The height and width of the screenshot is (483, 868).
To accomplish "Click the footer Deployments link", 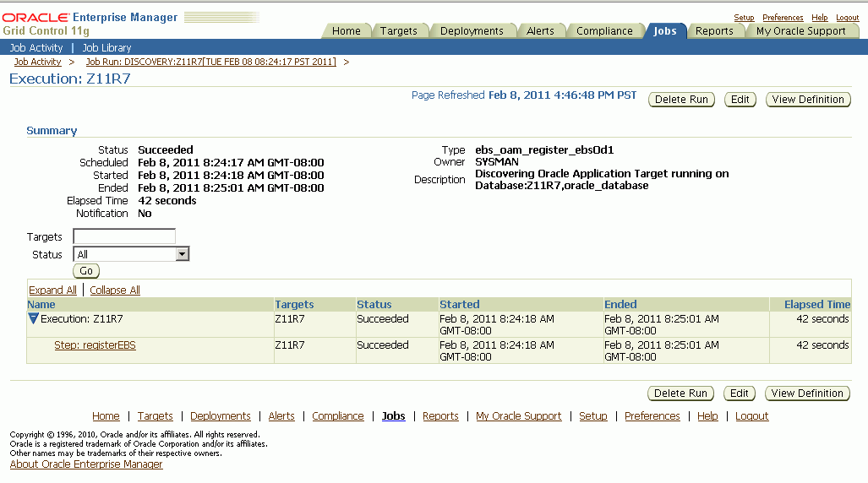I will 221,416.
